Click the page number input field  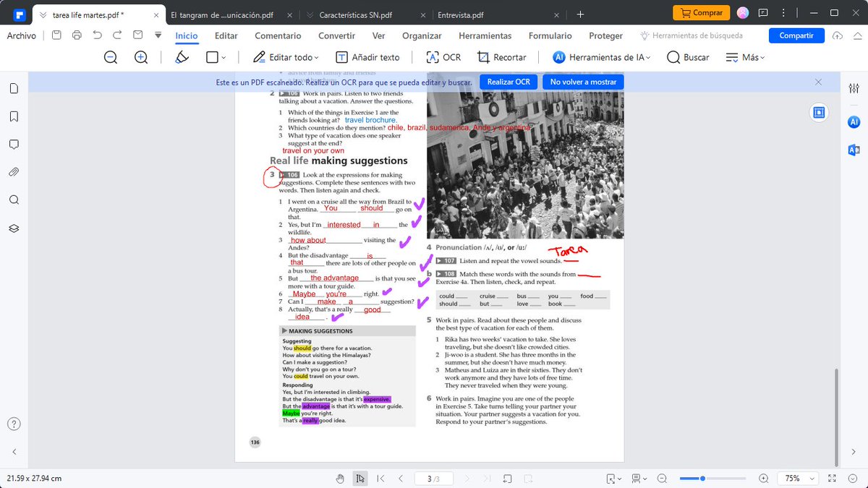tap(433, 479)
